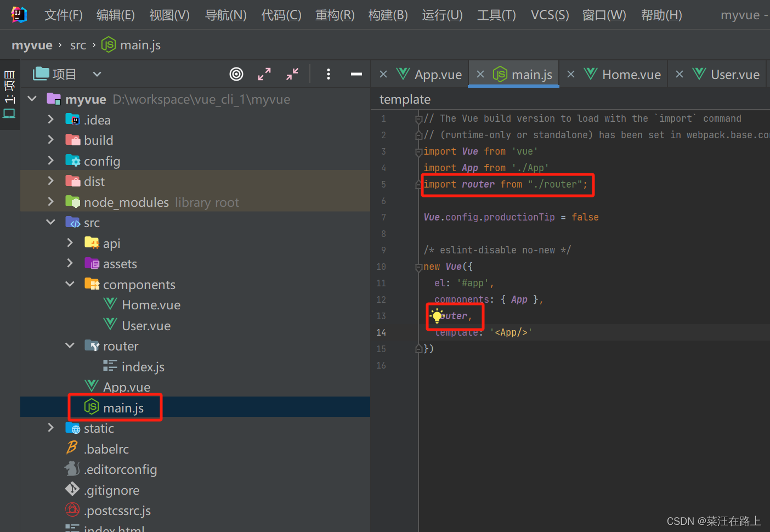
Task: Open the 文件(F) menu
Action: click(63, 15)
